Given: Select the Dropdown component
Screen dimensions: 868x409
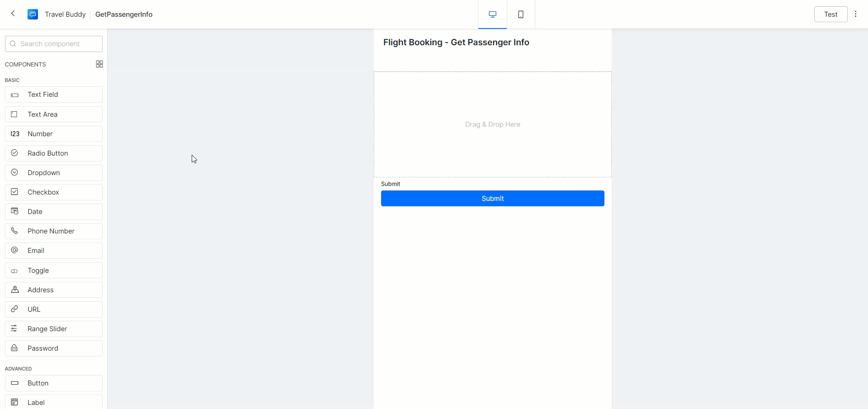Looking at the screenshot, I should [54, 173].
